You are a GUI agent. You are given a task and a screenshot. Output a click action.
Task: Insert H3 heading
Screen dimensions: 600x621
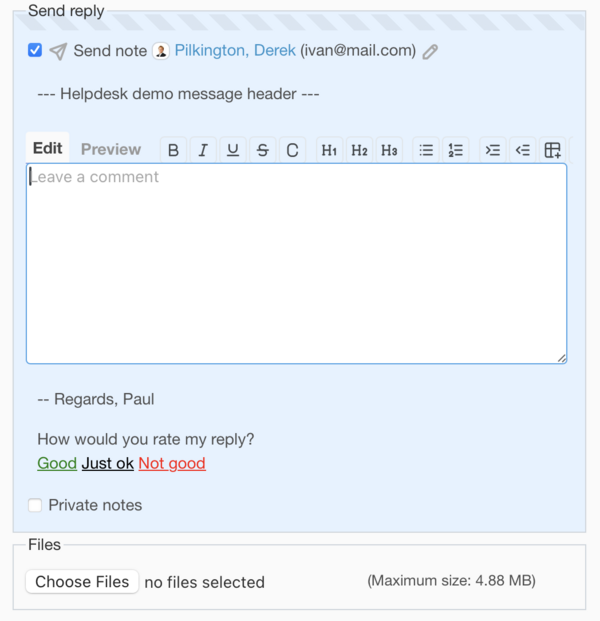point(389,150)
